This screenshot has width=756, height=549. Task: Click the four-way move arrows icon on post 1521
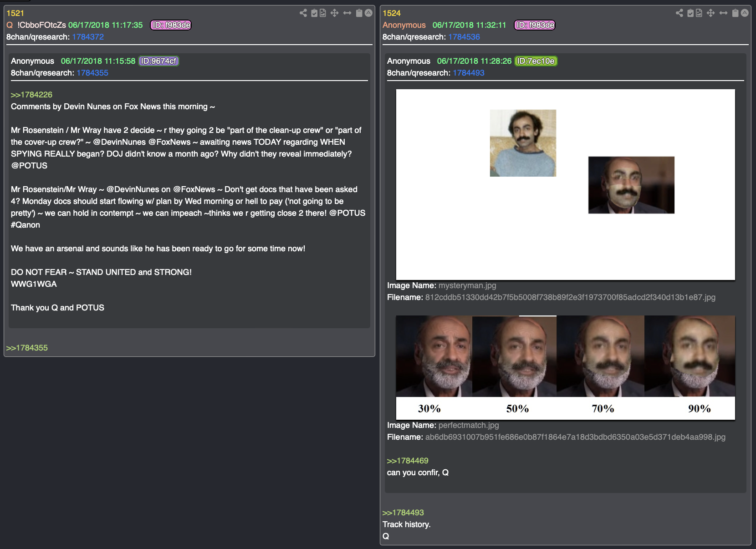(334, 13)
